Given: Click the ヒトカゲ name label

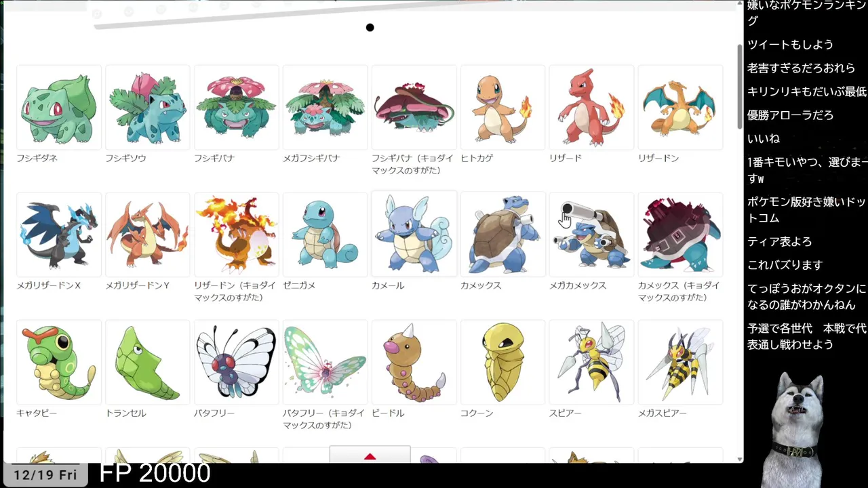Looking at the screenshot, I should point(477,158).
